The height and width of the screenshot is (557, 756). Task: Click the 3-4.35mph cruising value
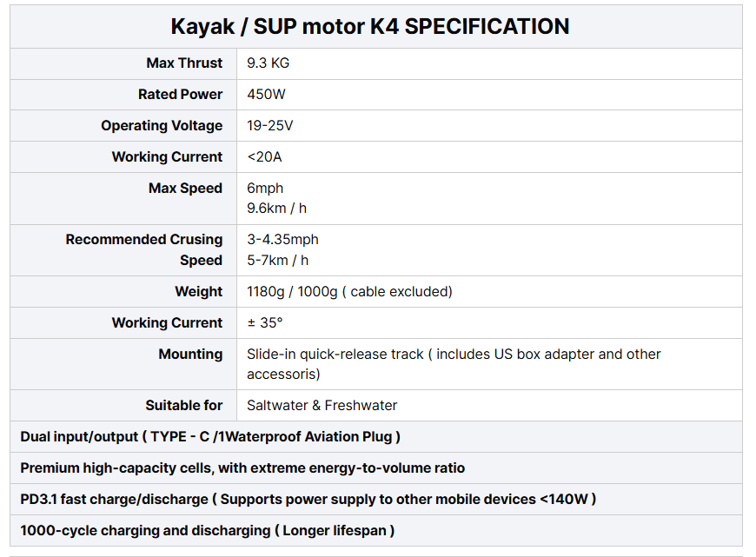pyautogui.click(x=282, y=239)
